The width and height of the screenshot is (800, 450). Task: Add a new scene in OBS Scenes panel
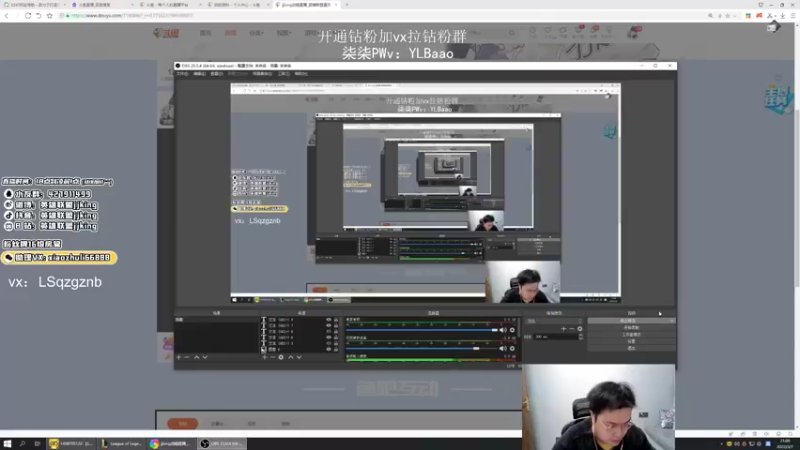point(179,357)
